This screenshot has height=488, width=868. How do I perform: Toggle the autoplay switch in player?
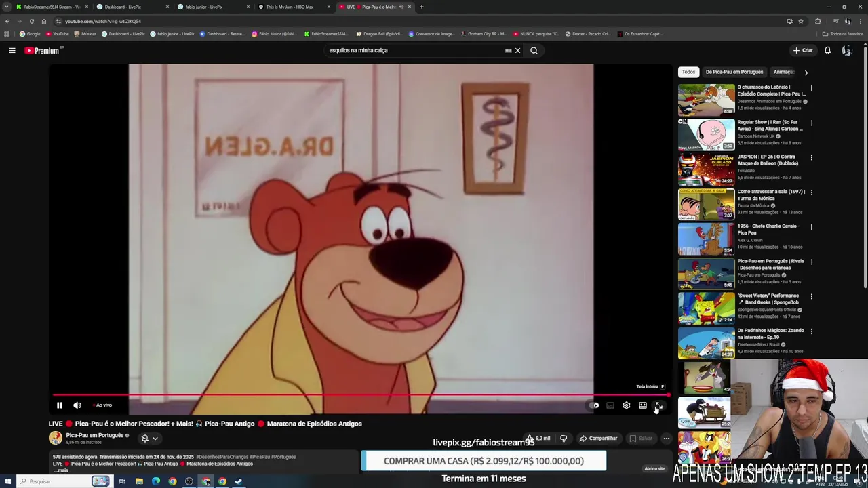pyautogui.click(x=594, y=405)
